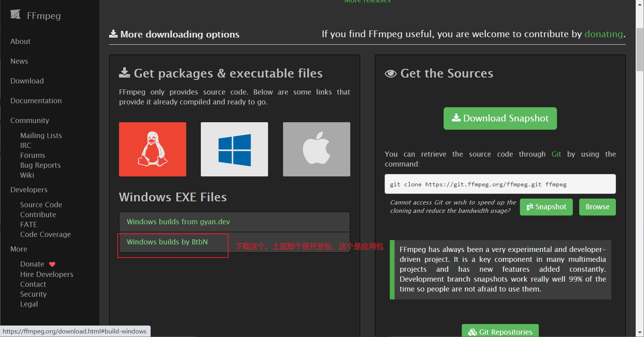Open Windows builds from gyan.dev link
The height and width of the screenshot is (337, 644).
tap(178, 222)
